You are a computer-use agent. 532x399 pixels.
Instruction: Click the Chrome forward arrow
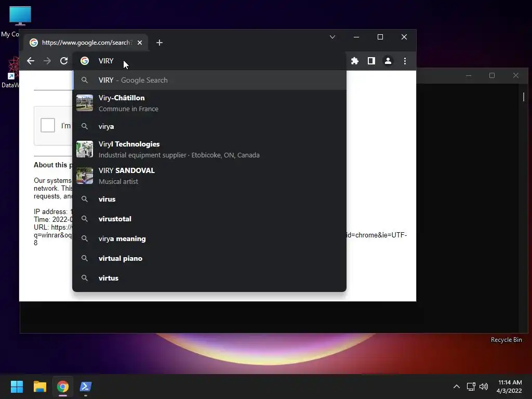(47, 61)
